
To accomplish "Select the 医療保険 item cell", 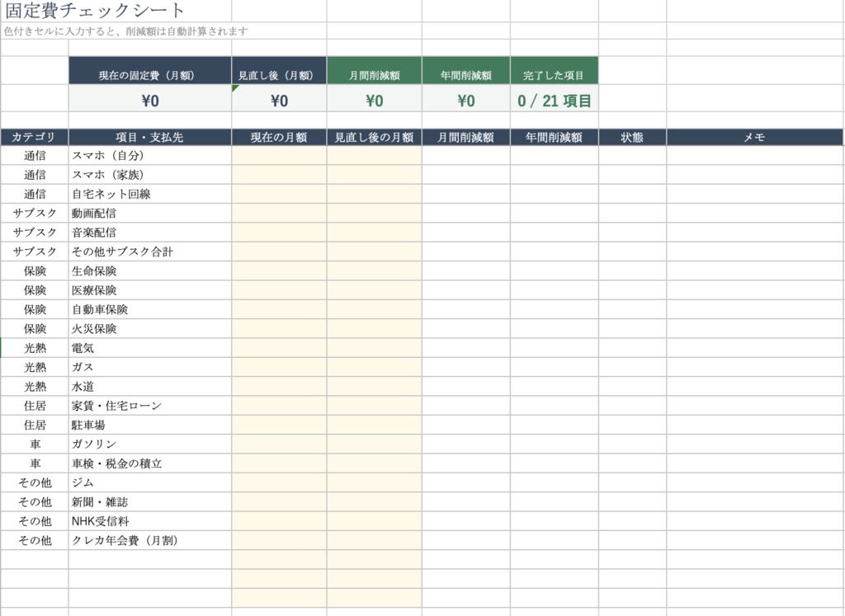I will [x=150, y=290].
